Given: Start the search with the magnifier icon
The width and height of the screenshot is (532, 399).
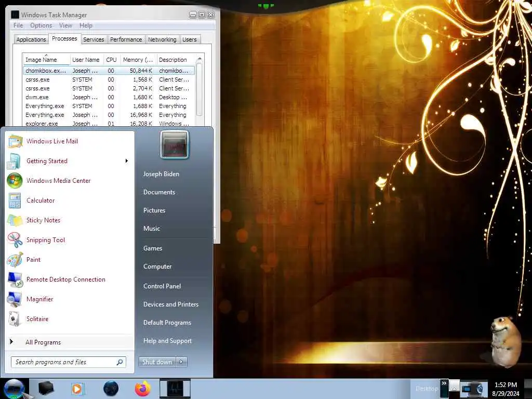Looking at the screenshot, I should [x=120, y=362].
